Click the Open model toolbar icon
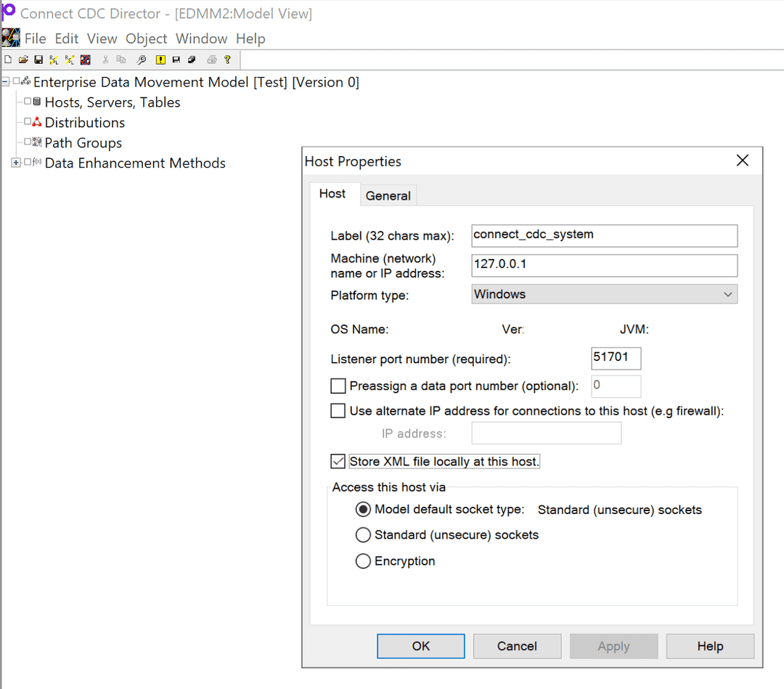784x689 pixels. tap(23, 60)
